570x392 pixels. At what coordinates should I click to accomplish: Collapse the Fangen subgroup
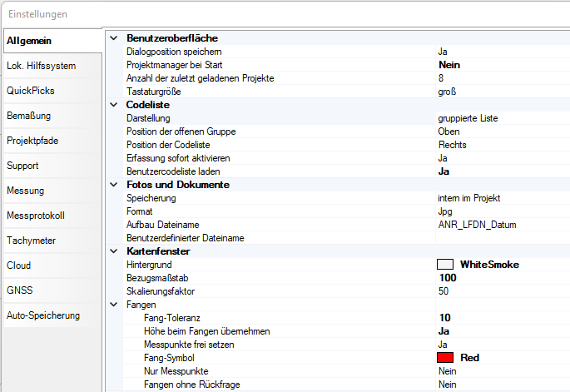coord(114,305)
